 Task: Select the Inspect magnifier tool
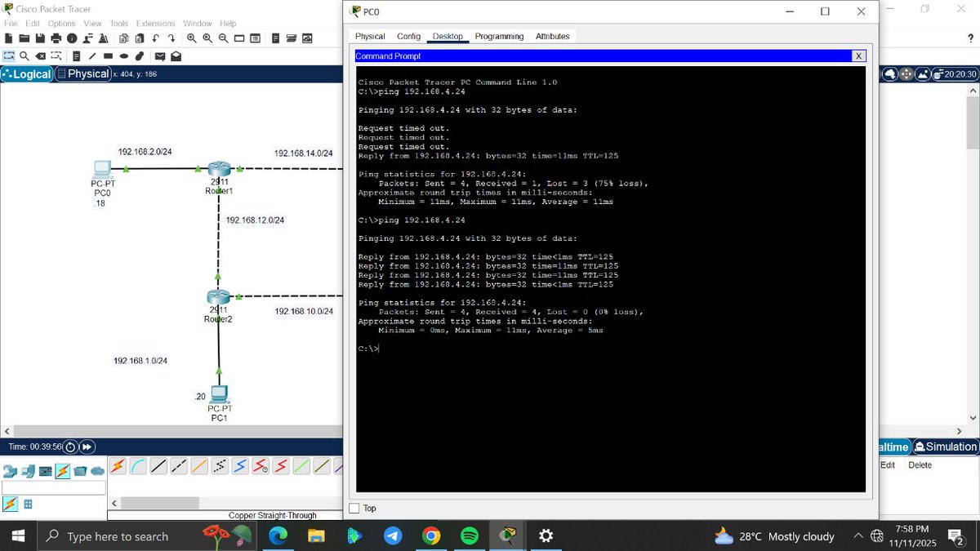(x=24, y=56)
